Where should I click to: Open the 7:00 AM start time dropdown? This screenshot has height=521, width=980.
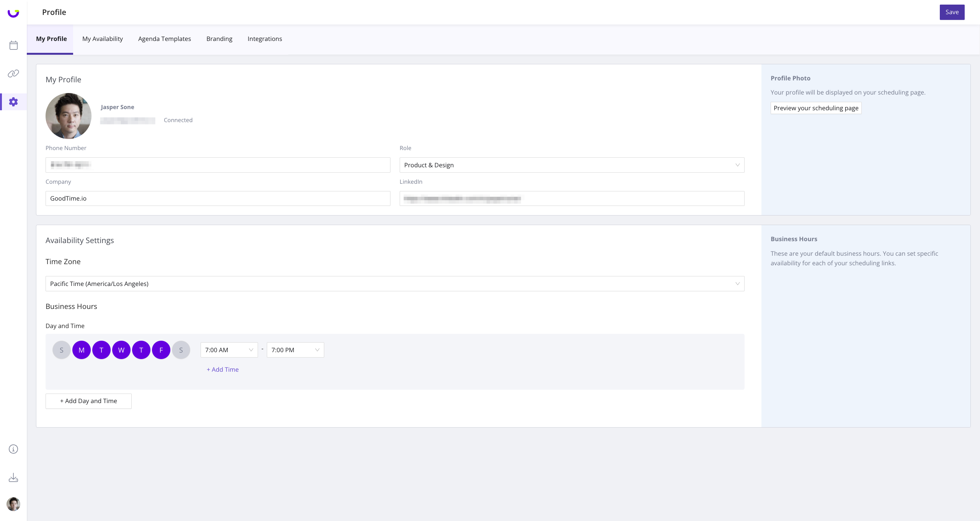[229, 350]
